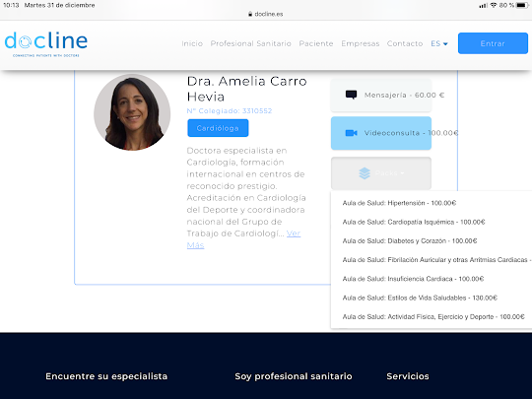This screenshot has width=532, height=399.
Task: Open the ES language dropdown
Action: tap(439, 43)
